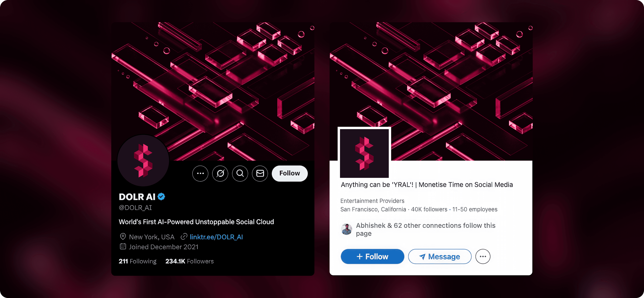Click the blue + Follow button
The image size is (644, 298).
pos(372,256)
